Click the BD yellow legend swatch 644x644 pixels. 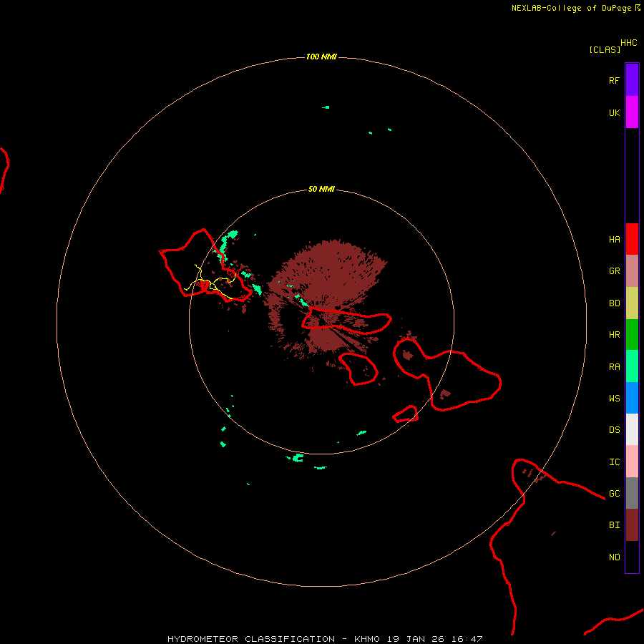[632, 303]
